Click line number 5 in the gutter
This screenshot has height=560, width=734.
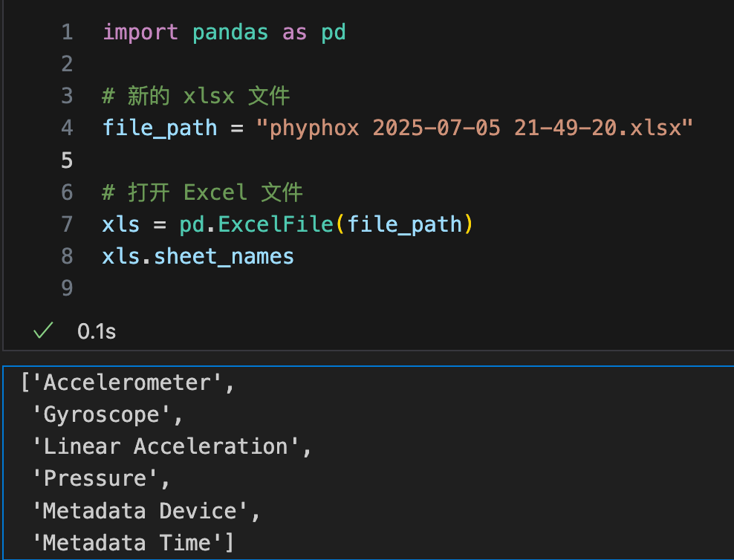pyautogui.click(x=67, y=160)
